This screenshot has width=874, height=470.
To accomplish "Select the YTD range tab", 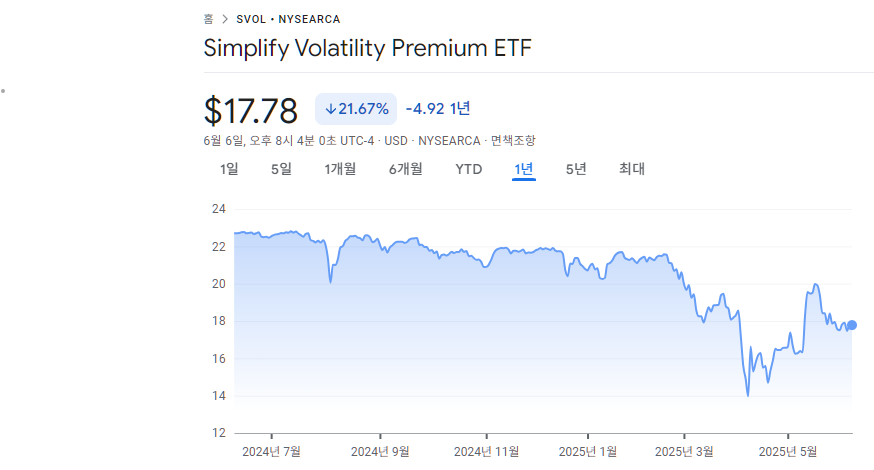I will point(468,169).
